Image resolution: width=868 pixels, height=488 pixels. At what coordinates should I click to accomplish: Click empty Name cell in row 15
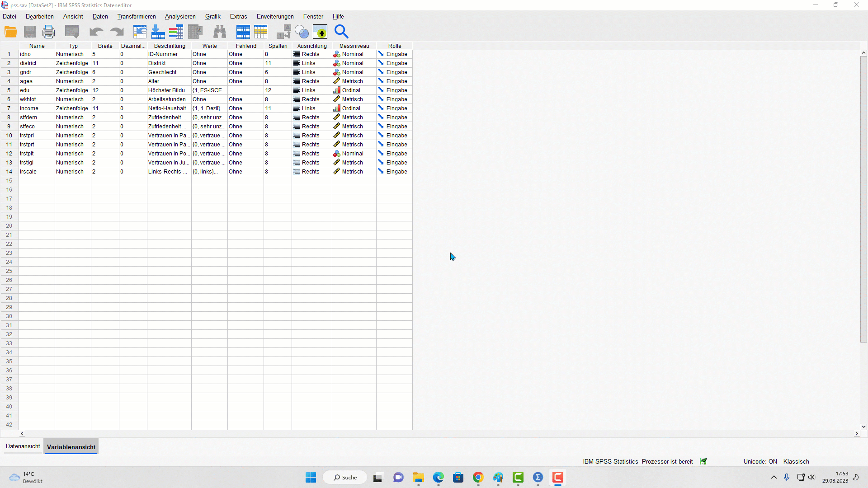37,181
